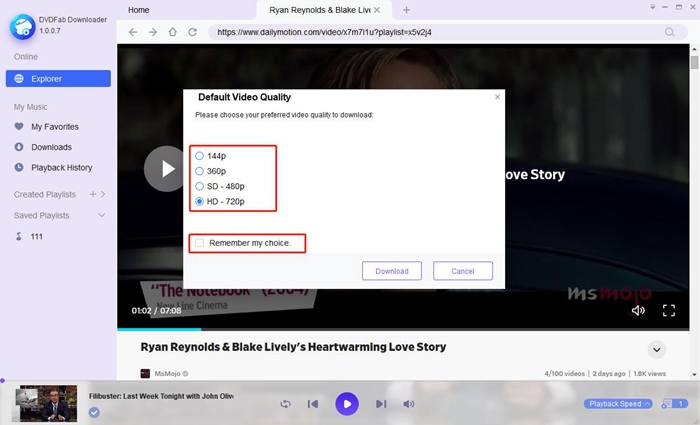Open the Explorer section

(x=58, y=79)
